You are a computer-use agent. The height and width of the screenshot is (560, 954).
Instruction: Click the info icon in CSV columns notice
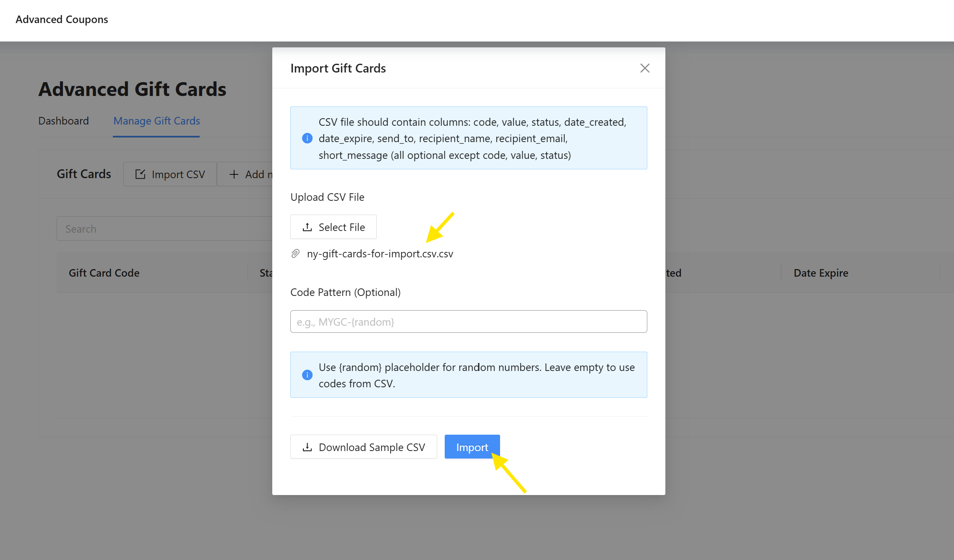coord(307,138)
